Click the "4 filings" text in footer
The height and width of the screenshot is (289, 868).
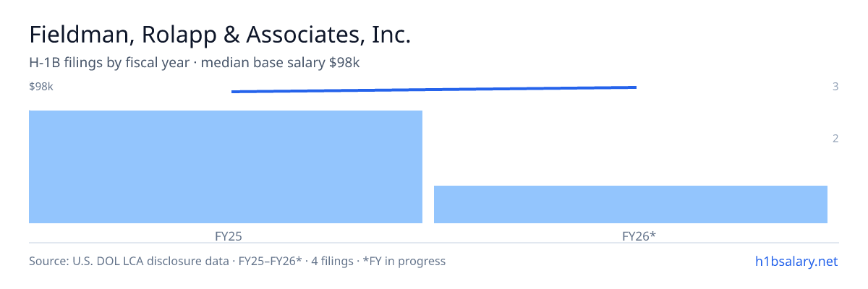click(x=331, y=261)
